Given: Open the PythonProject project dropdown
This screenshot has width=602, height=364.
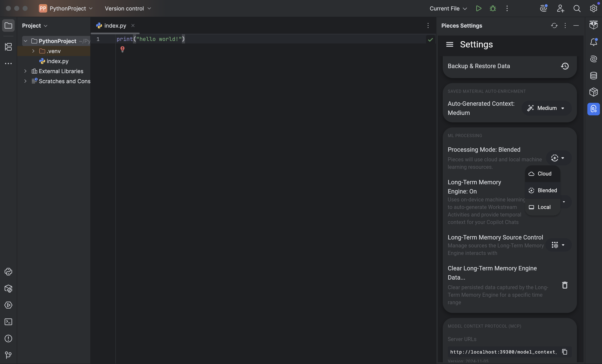Looking at the screenshot, I should click(66, 8).
